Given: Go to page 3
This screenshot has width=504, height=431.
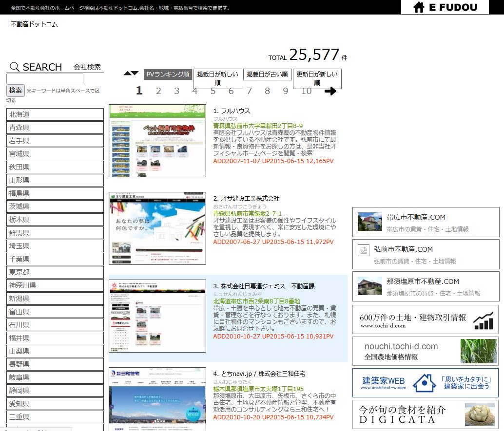Looking at the screenshot, I should [176, 91].
